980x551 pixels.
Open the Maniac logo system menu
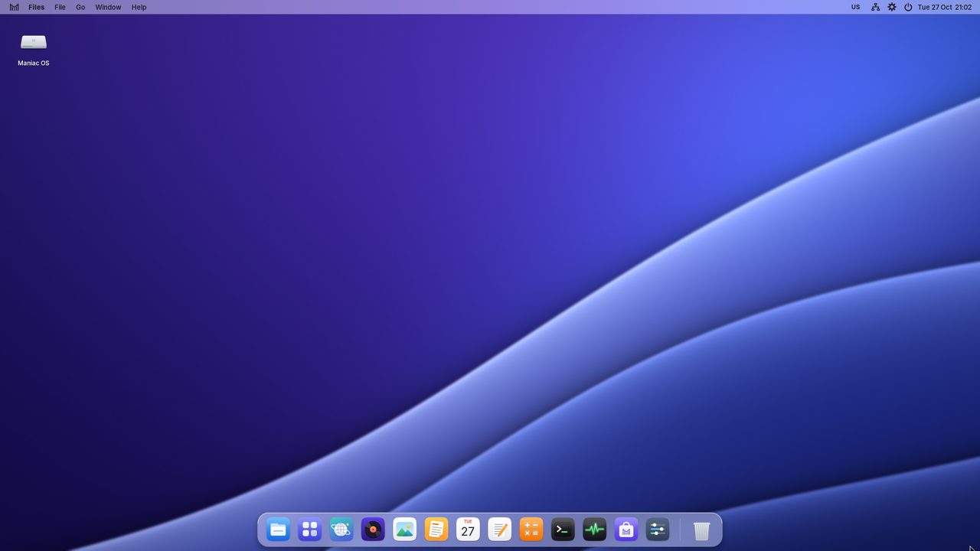coord(14,7)
